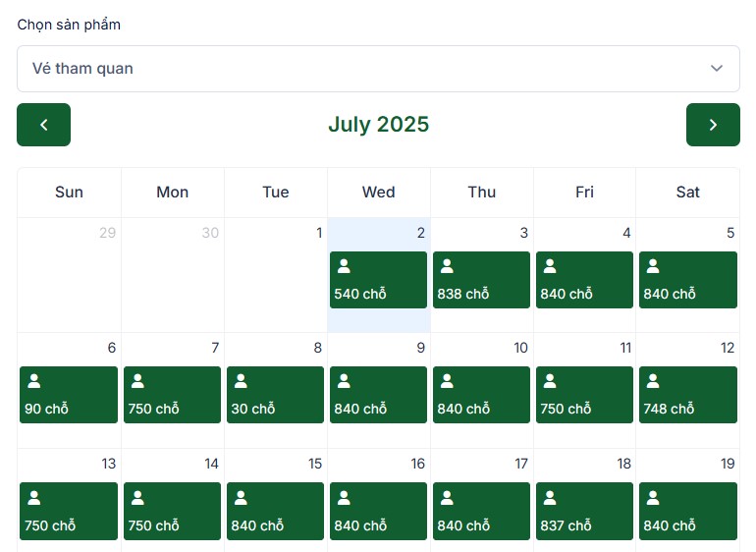
Task: Click the person icon on July 7
Action: click(137, 381)
